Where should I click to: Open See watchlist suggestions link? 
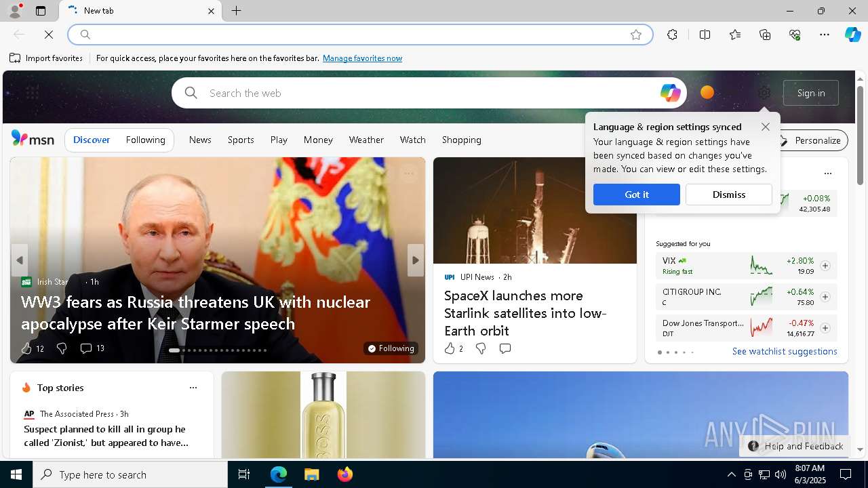[x=785, y=351]
